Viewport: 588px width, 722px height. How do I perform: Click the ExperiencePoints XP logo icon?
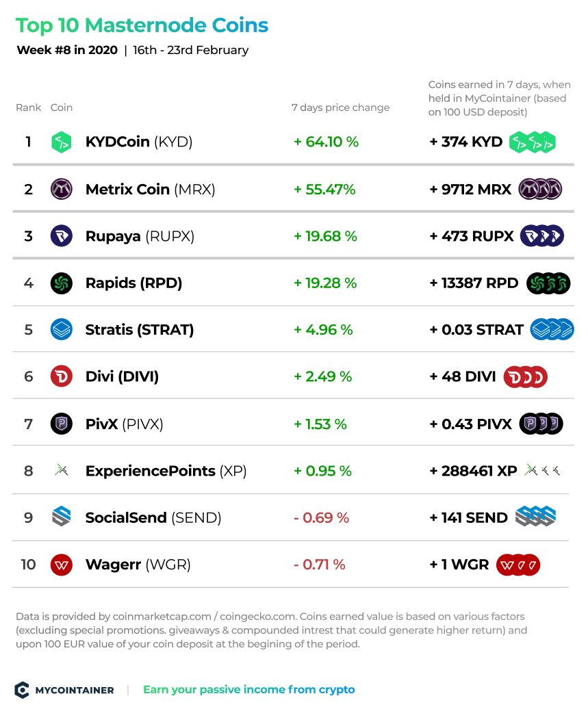(x=61, y=471)
